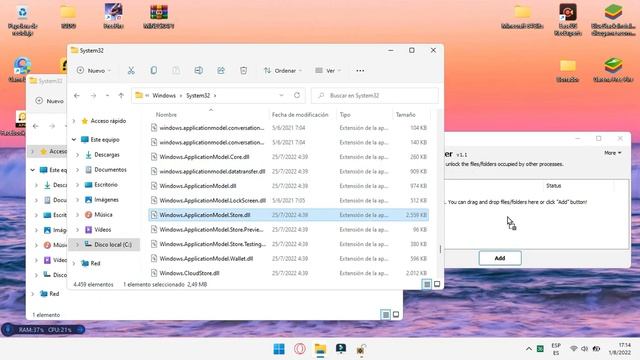Viewport: 640px width, 360px height.
Task: Open Opera browser from taskbar
Action: pyautogui.click(x=300, y=349)
